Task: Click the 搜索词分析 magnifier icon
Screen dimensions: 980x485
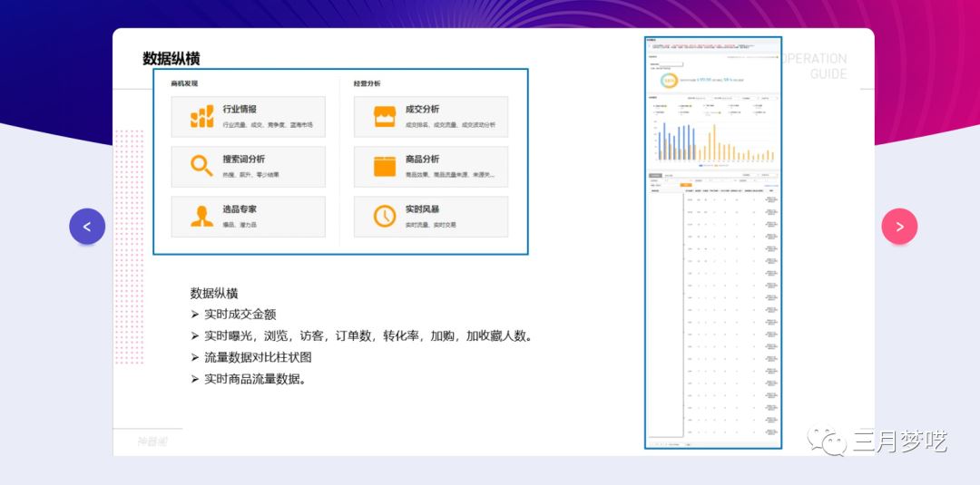Action: pyautogui.click(x=201, y=166)
